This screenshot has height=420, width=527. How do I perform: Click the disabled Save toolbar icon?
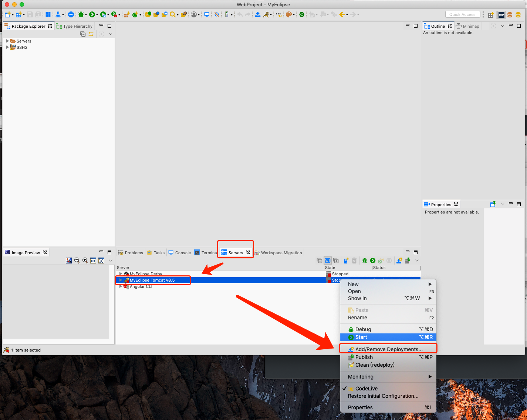30,14
